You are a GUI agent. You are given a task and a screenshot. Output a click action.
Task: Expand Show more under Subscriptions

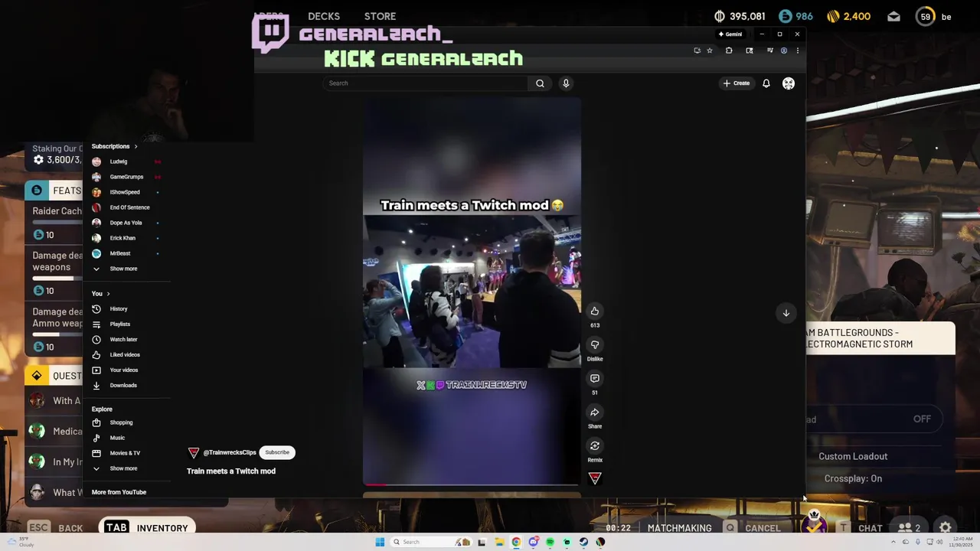click(x=122, y=269)
